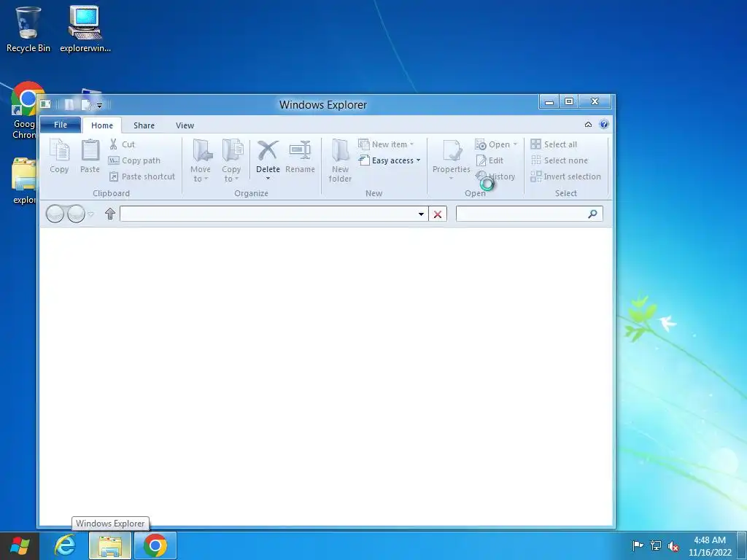Expand the Properties dropdown arrow
Image resolution: width=747 pixels, height=560 pixels.
click(x=451, y=179)
